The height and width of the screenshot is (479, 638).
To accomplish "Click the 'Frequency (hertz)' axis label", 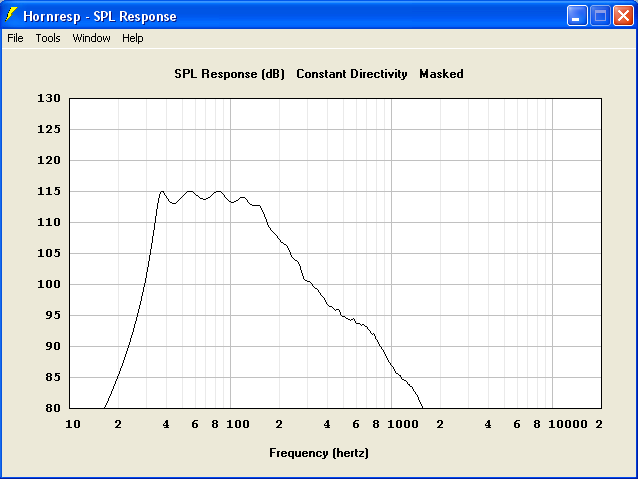I will point(319,453).
